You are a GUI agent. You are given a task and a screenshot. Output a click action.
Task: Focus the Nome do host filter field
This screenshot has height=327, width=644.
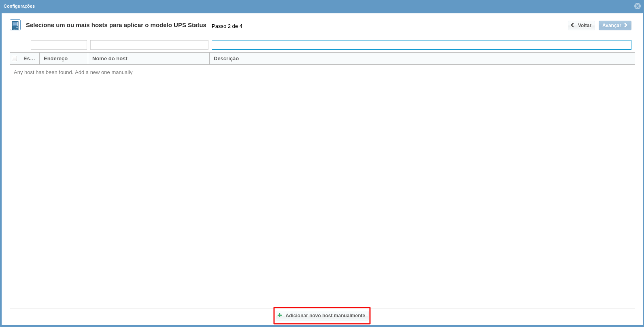149,45
